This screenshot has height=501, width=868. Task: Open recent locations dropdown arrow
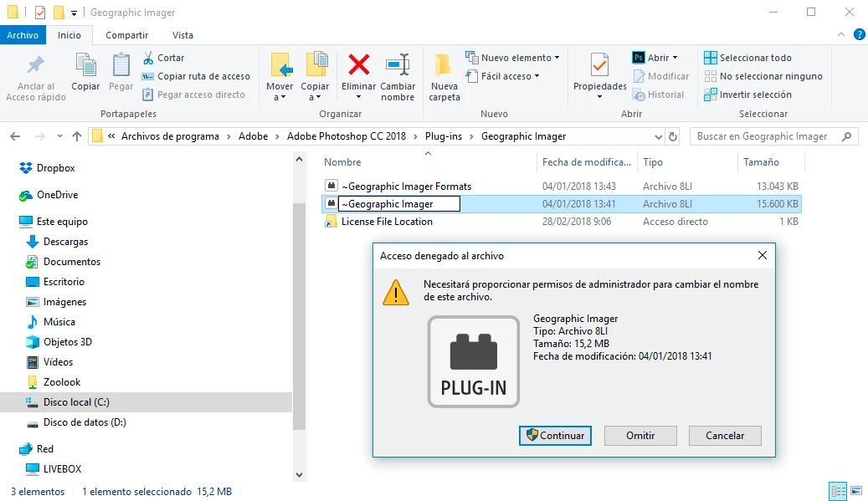click(59, 136)
